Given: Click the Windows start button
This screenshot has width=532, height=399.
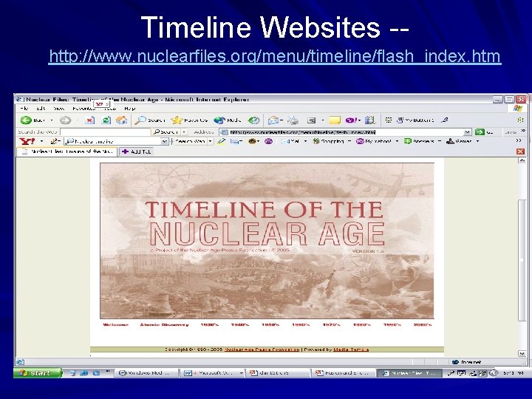Looking at the screenshot, I should tap(38, 373).
